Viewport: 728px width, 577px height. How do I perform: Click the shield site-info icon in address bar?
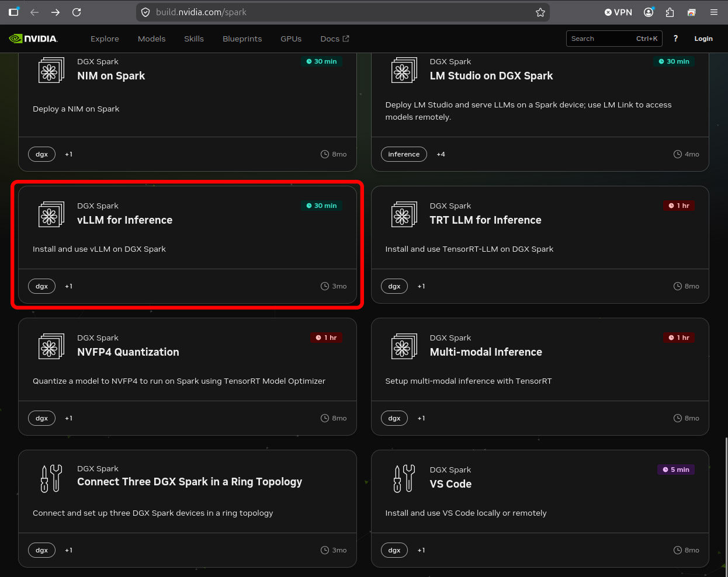[x=145, y=12]
